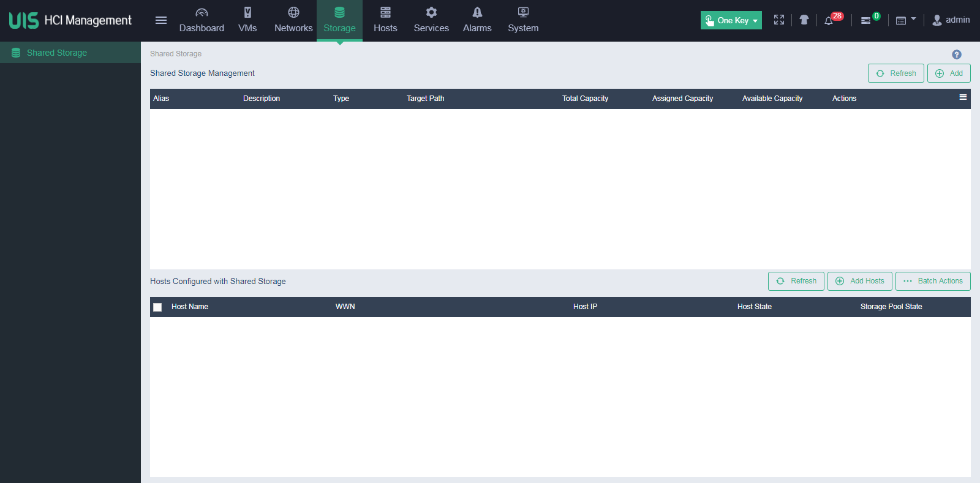This screenshot has width=980, height=483.
Task: Select the Storage tab
Action: point(339,20)
